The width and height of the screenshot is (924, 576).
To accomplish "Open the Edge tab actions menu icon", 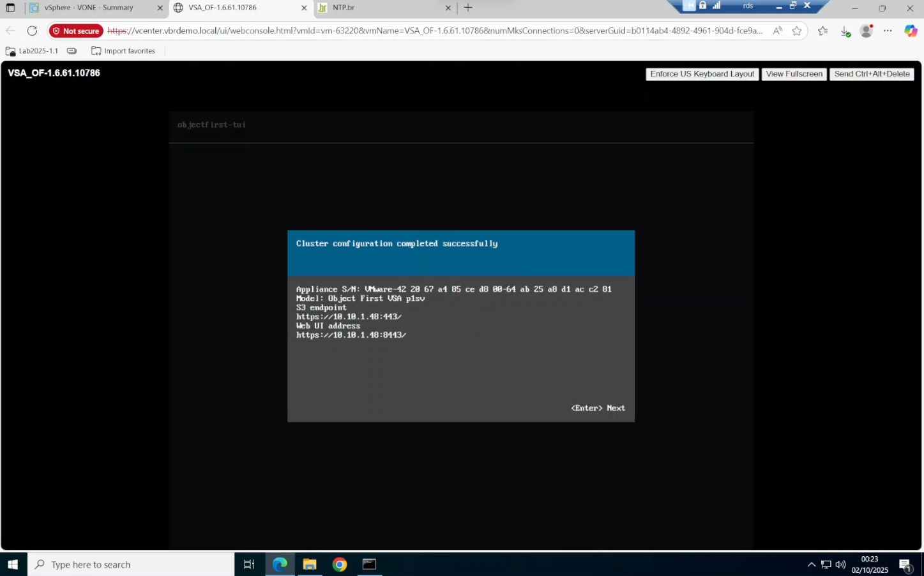I will click(x=10, y=8).
